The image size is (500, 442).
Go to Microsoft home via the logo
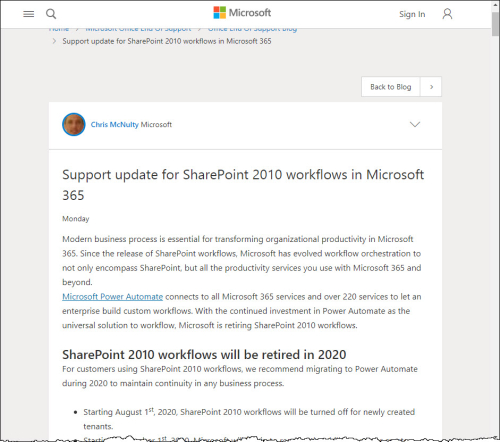(x=242, y=13)
